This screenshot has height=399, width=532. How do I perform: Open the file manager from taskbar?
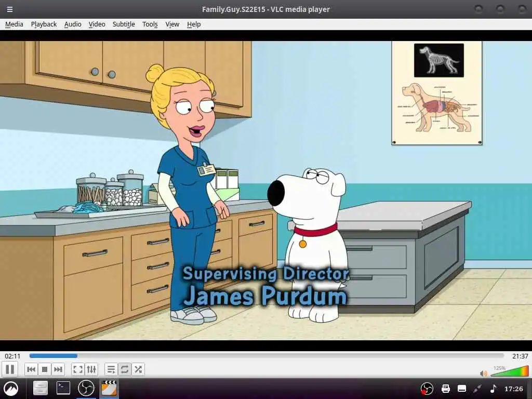(x=40, y=389)
